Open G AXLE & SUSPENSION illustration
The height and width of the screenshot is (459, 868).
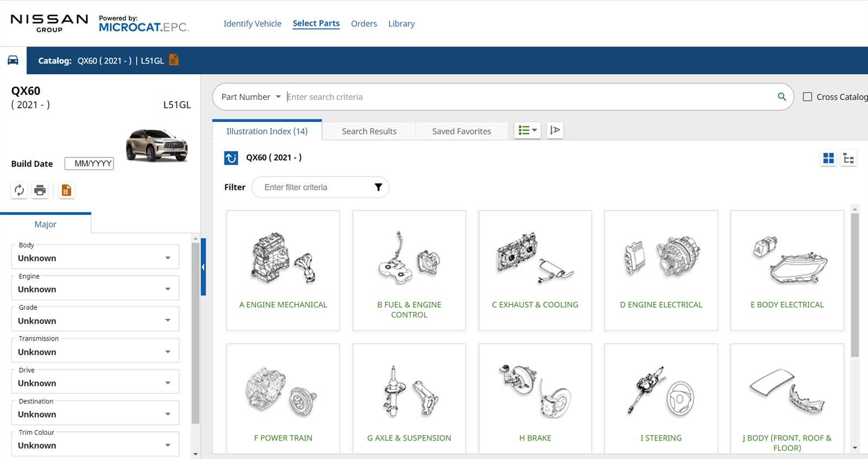click(409, 399)
